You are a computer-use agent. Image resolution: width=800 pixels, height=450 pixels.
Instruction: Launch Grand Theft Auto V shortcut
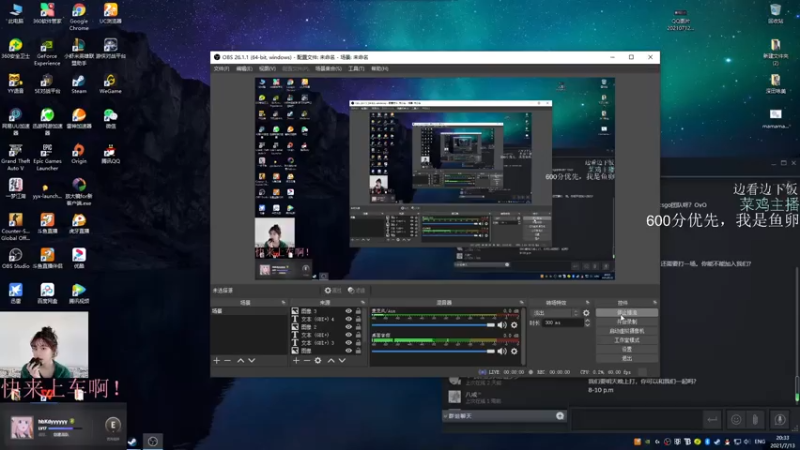point(15,157)
